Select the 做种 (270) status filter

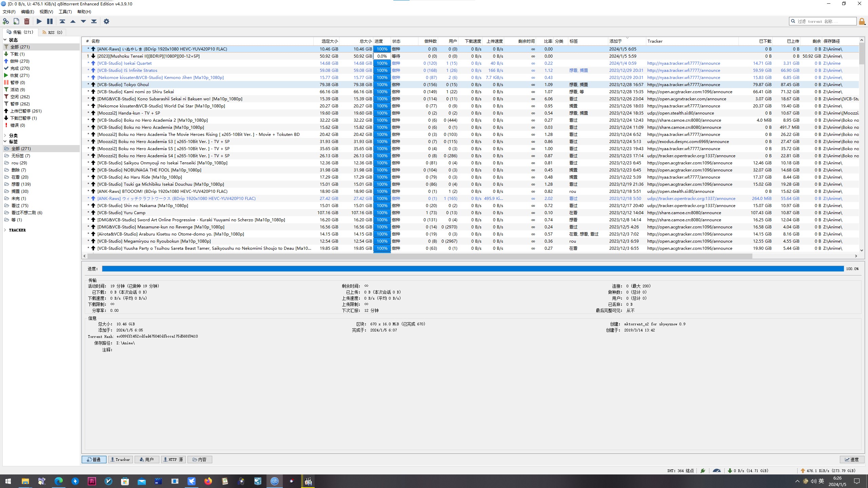point(41,61)
